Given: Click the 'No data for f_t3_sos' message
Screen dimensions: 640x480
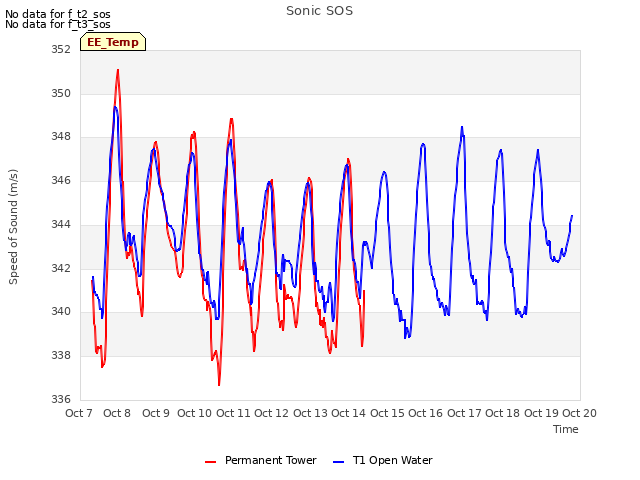Looking at the screenshot, I should (x=58, y=24).
